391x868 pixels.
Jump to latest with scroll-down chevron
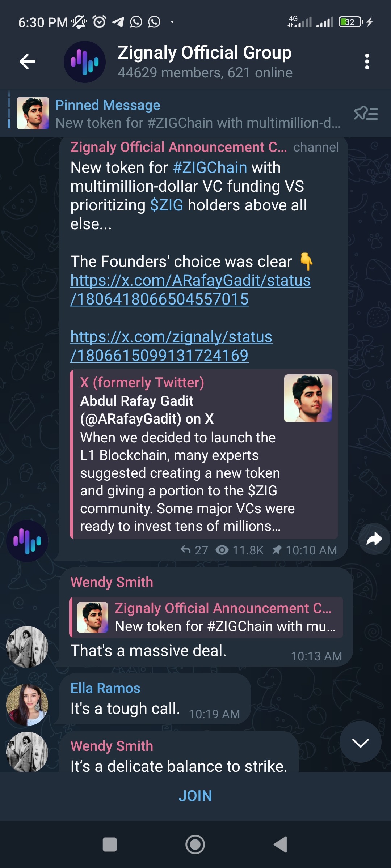point(361,742)
